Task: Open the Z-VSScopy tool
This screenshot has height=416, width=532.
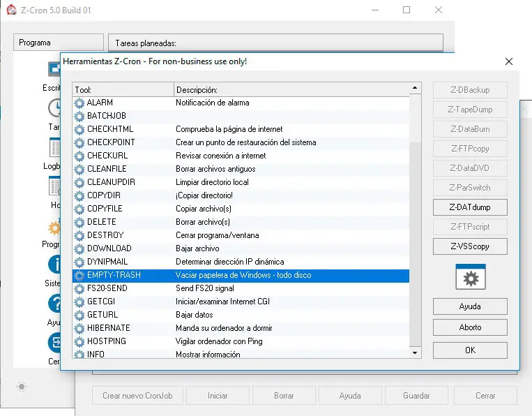Action: 470,246
